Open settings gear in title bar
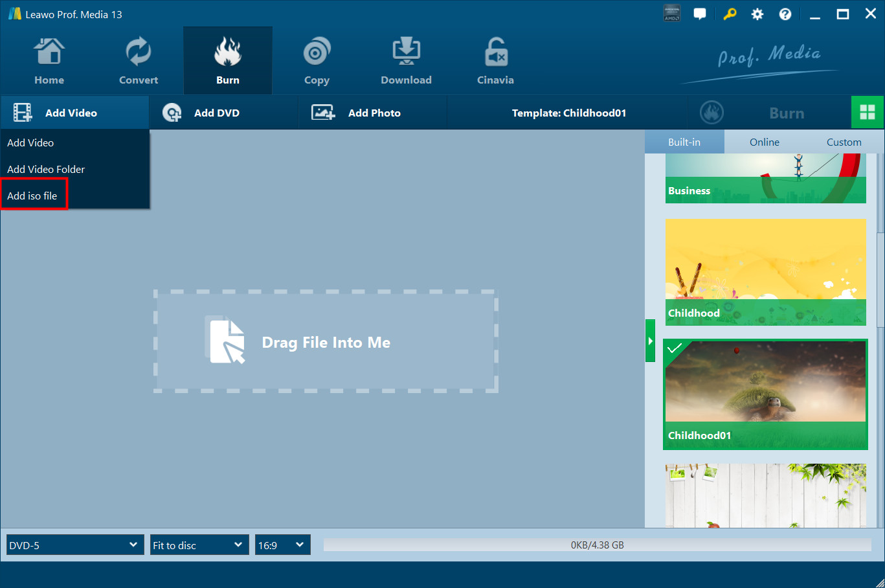Screen dimensions: 885x588 757,14
